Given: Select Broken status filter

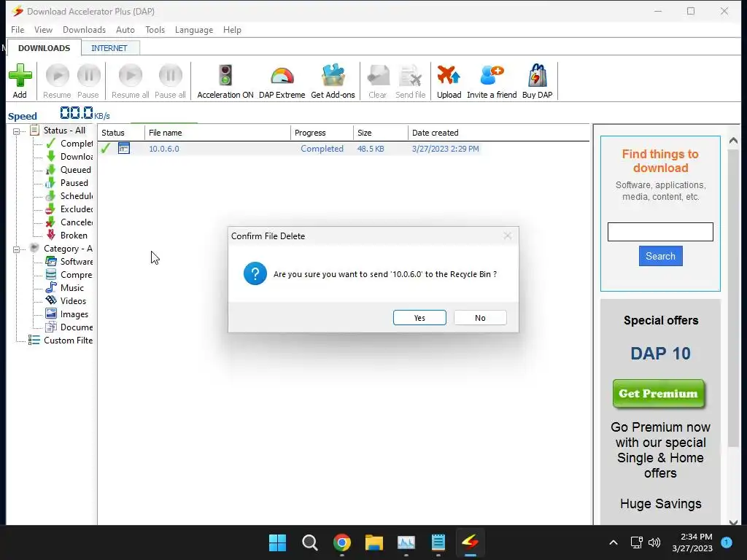Looking at the screenshot, I should tap(66, 236).
